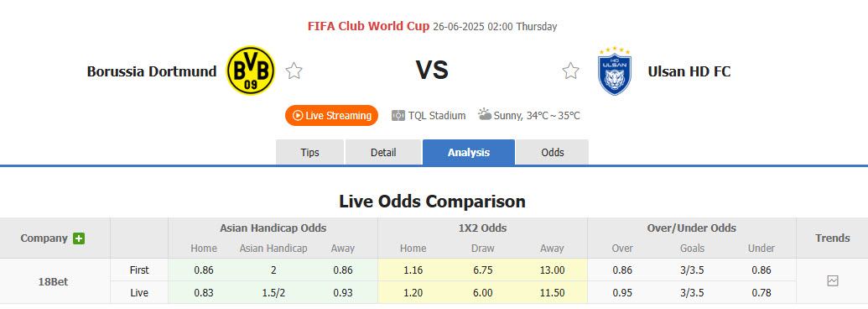Click the TQL Stadium icon
The image size is (868, 309).
pos(398,116)
